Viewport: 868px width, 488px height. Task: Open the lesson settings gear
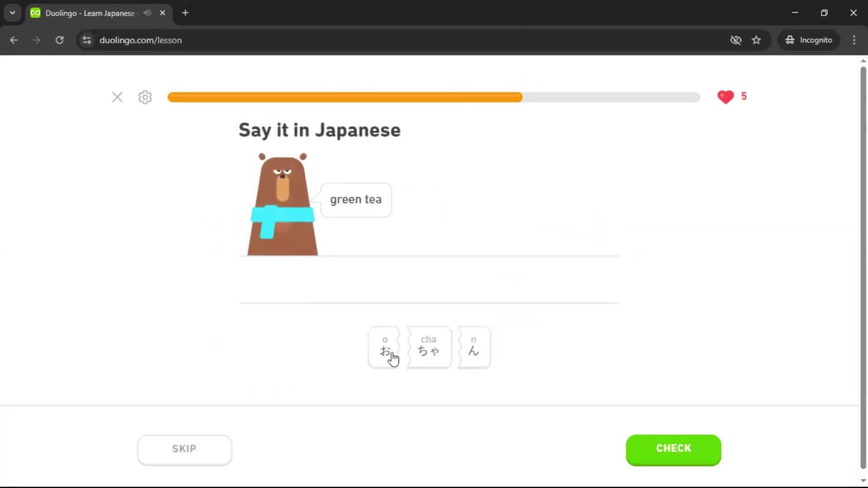point(144,97)
